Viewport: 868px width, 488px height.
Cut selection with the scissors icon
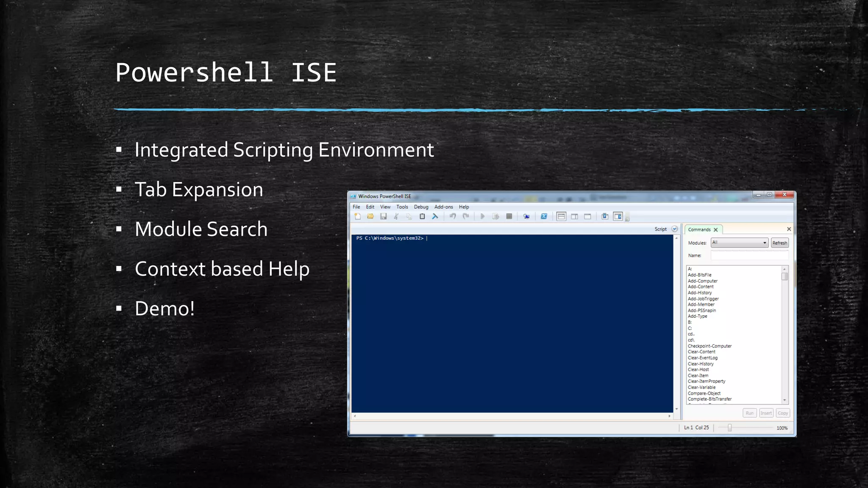(x=396, y=216)
